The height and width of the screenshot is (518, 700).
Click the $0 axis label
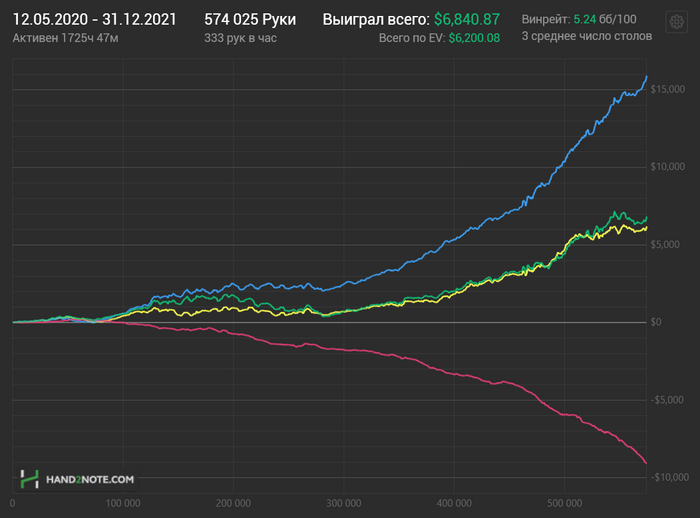(x=656, y=322)
